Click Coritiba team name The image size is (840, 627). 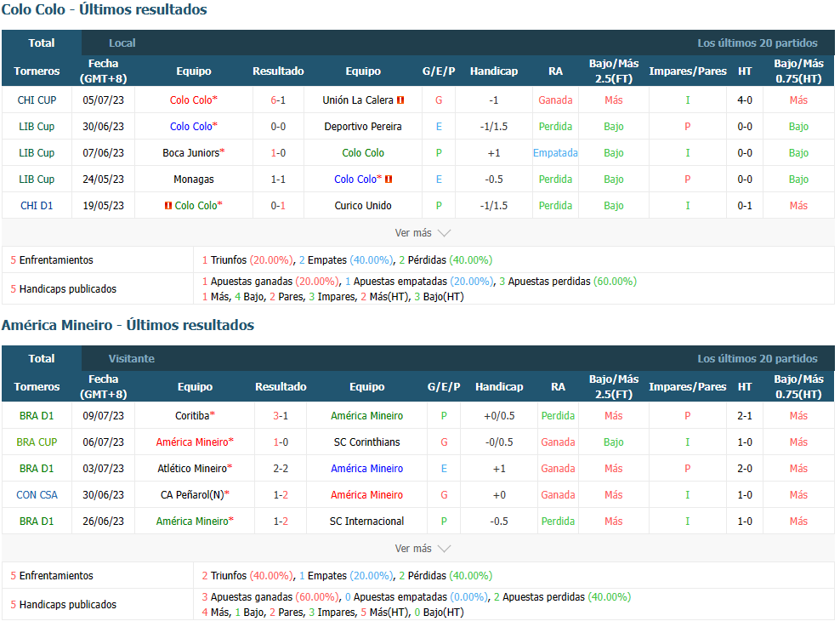pos(192,416)
